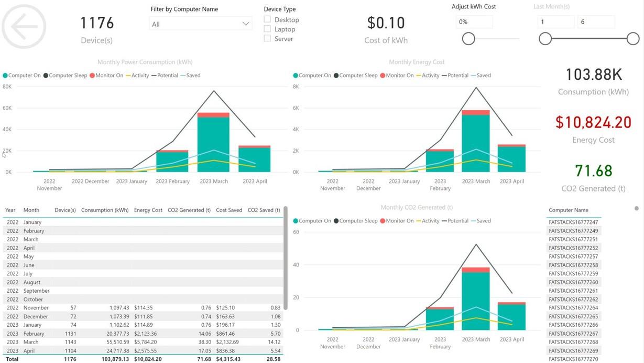644x363 pixels.
Task: Sort table by CO2 Generated (t) header
Action: pyautogui.click(x=189, y=210)
